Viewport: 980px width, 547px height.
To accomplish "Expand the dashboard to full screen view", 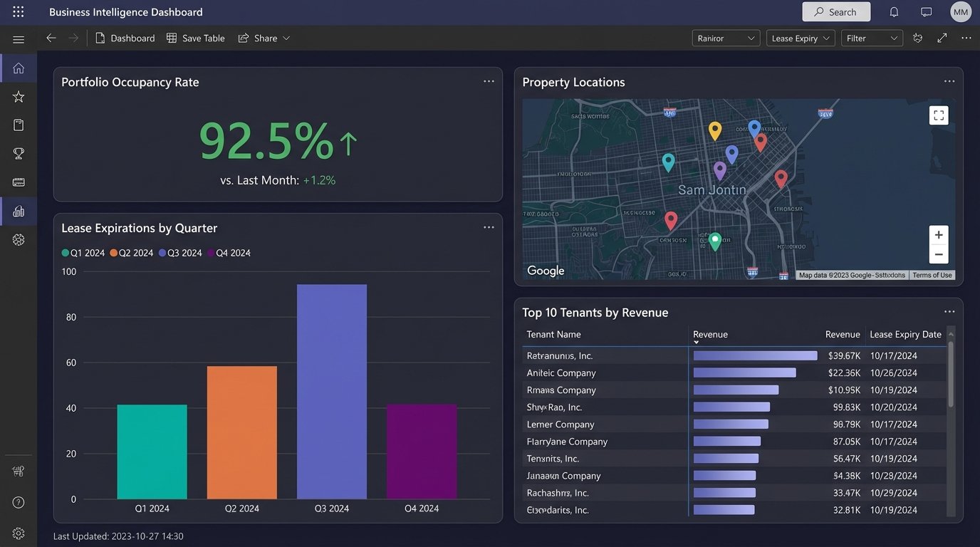I will click(942, 38).
